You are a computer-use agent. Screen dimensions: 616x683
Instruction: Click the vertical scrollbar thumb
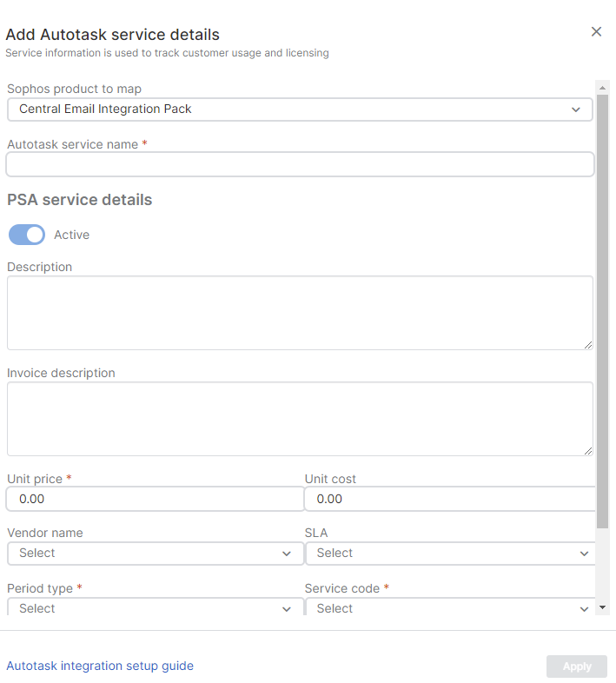[602, 304]
